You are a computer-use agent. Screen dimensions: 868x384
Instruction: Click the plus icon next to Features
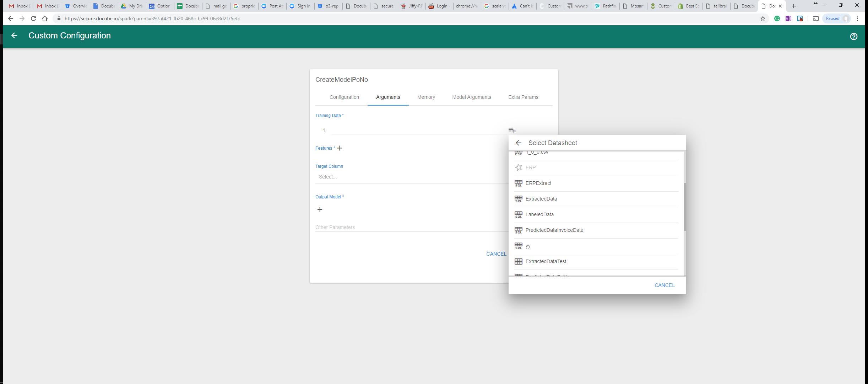point(339,148)
